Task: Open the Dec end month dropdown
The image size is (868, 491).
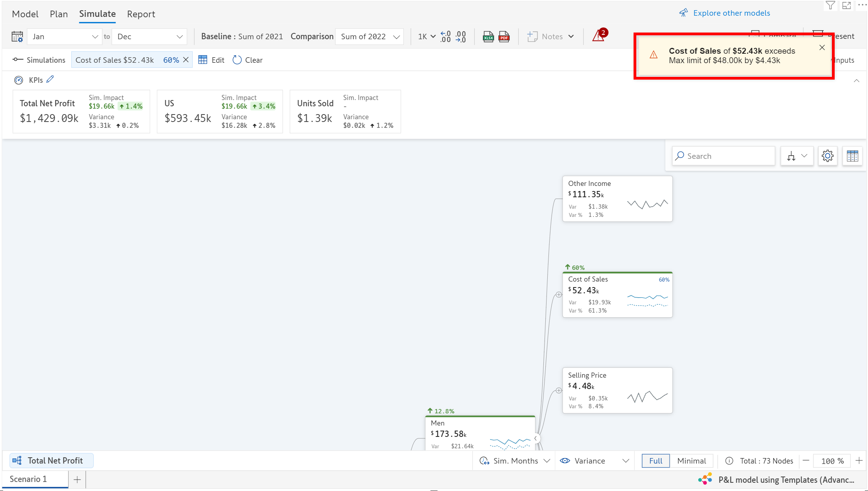Action: pos(150,36)
